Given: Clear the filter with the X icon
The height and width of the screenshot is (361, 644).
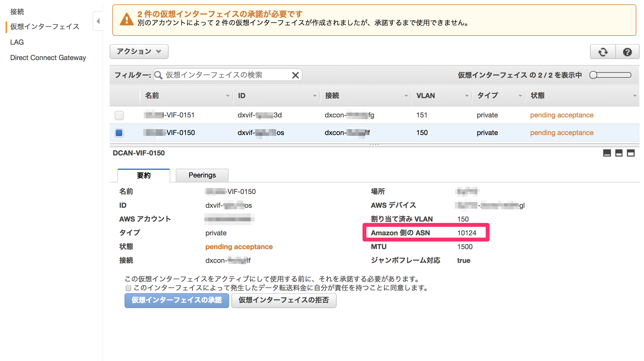Looking at the screenshot, I should point(295,75).
